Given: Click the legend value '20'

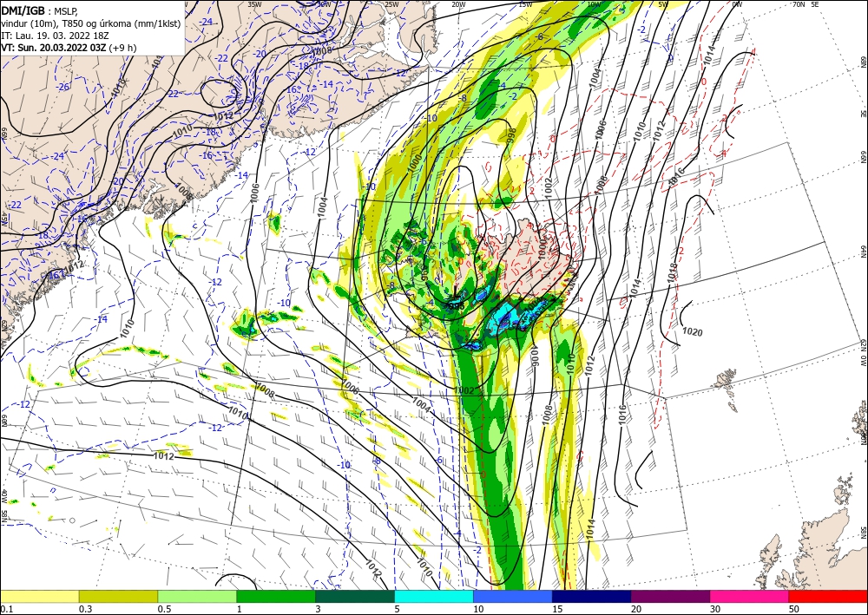Looking at the screenshot, I should point(636,609).
